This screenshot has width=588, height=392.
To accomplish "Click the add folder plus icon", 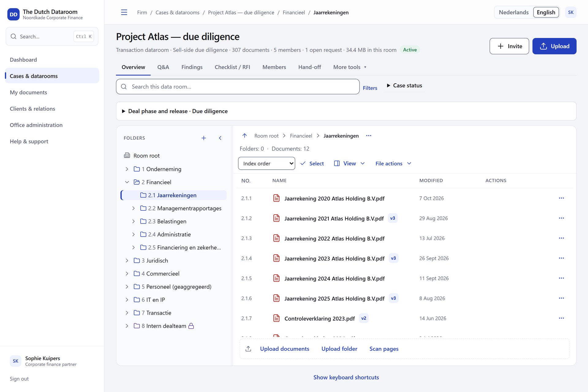I will pyautogui.click(x=204, y=138).
